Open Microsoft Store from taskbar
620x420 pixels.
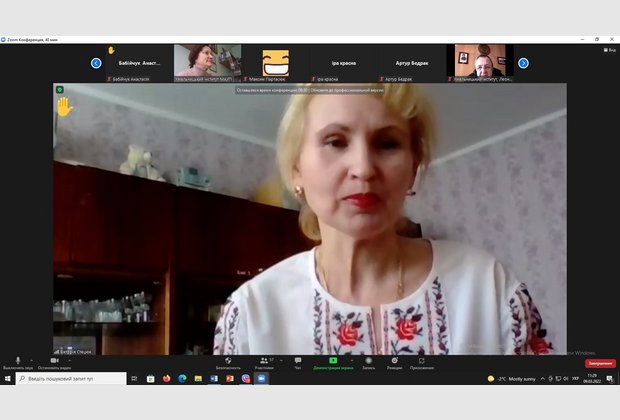tap(151, 378)
